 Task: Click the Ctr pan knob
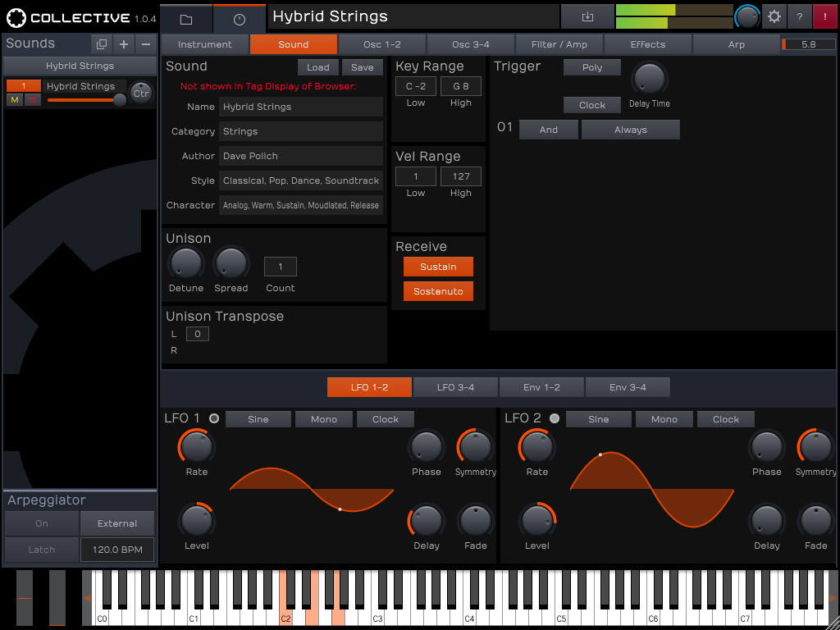141,94
